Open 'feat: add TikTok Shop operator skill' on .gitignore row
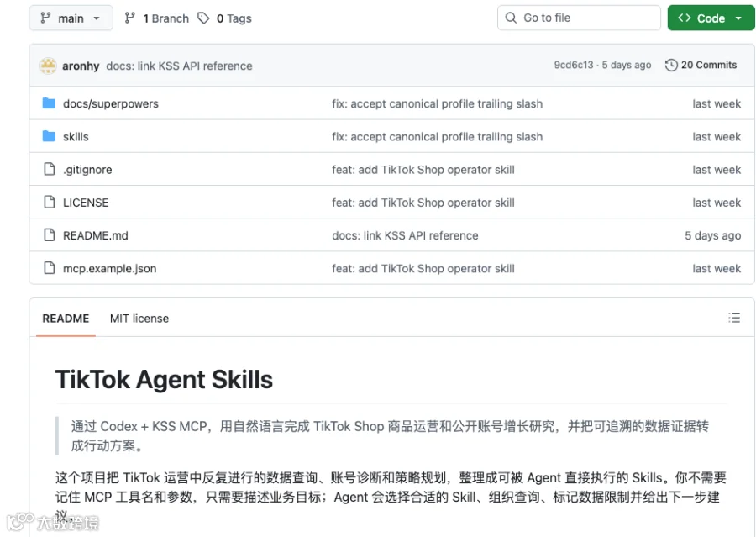 point(423,170)
